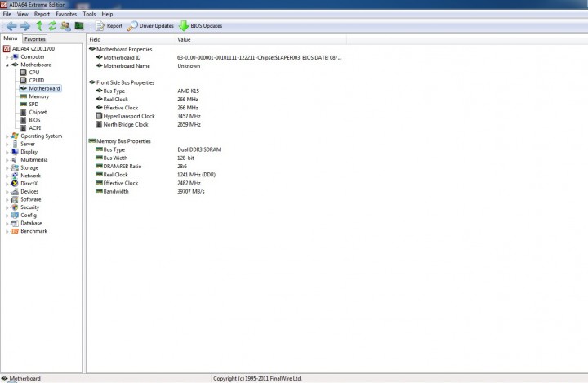Open the File menu
The image size is (588, 383).
[x=7, y=14]
